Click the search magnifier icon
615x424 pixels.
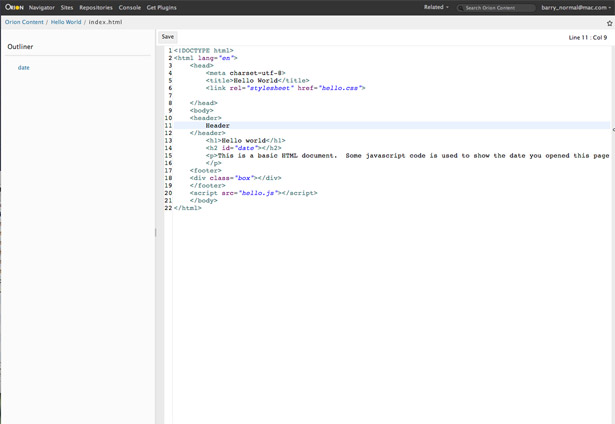pos(460,8)
